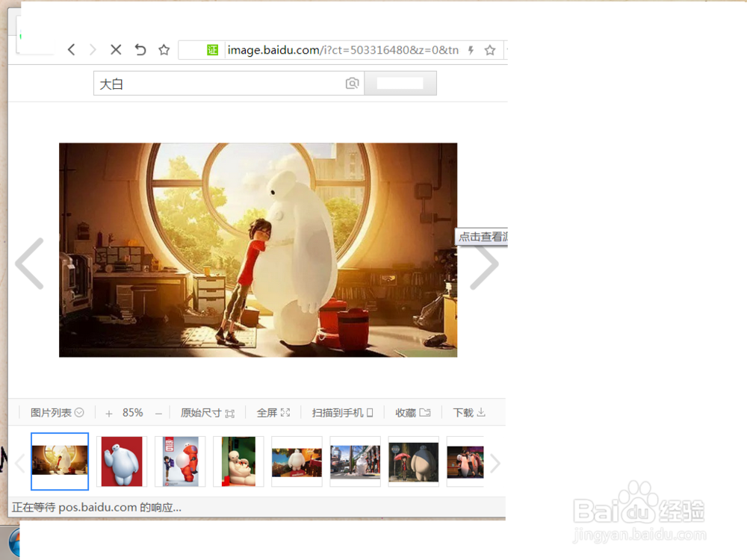The image size is (747, 560).
Task: Click the favorite star inside the address bar
Action: (x=490, y=50)
